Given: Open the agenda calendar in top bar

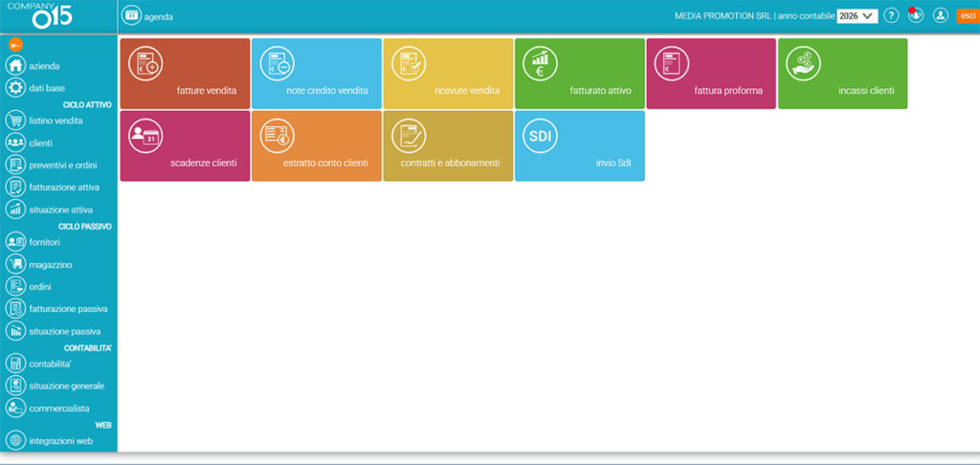Looking at the screenshot, I should pyautogui.click(x=147, y=16).
